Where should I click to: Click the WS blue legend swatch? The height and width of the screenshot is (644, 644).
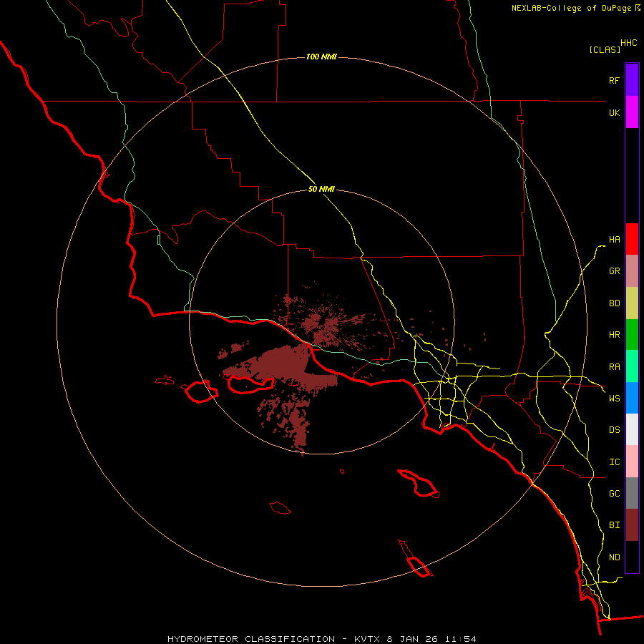[x=632, y=398]
